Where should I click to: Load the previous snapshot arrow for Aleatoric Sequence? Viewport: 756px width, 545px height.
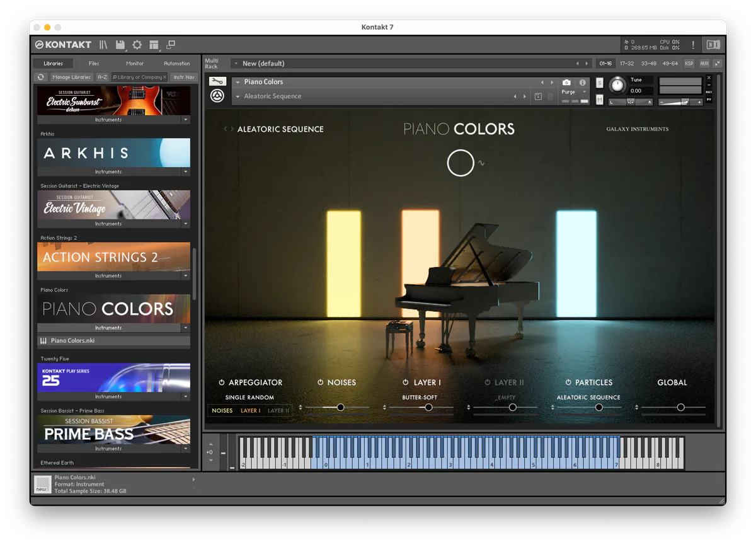515,96
